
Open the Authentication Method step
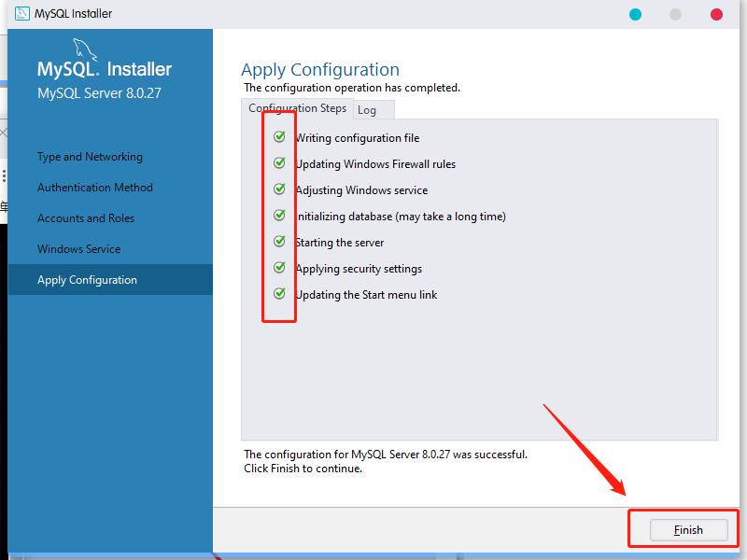pyautogui.click(x=95, y=188)
